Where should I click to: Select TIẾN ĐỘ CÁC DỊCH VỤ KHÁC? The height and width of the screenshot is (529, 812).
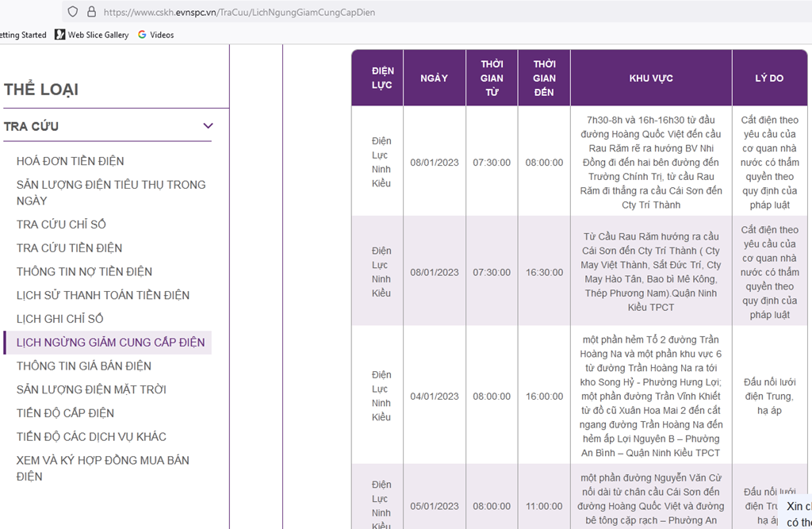[91, 437]
